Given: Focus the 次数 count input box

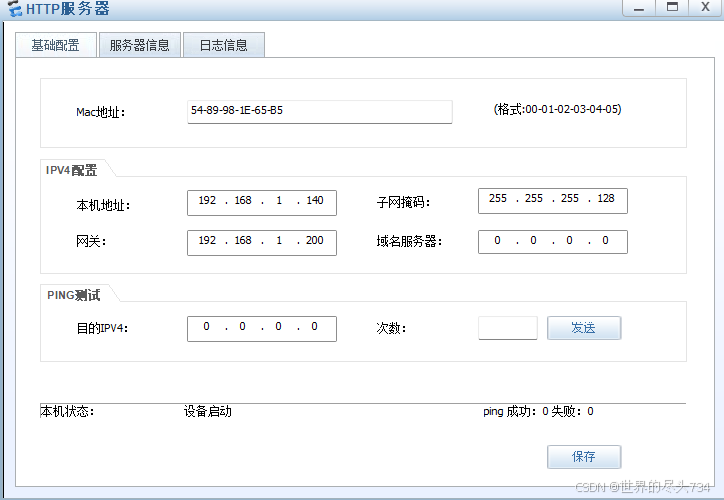Looking at the screenshot, I should 508,328.
